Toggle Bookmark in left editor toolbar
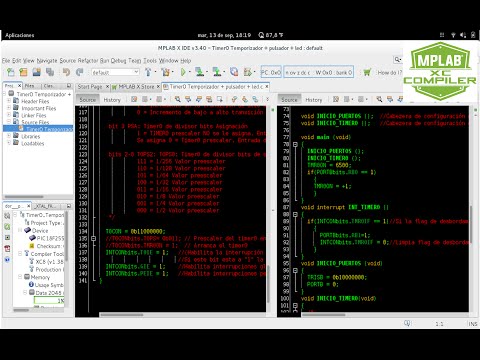 coord(255,99)
